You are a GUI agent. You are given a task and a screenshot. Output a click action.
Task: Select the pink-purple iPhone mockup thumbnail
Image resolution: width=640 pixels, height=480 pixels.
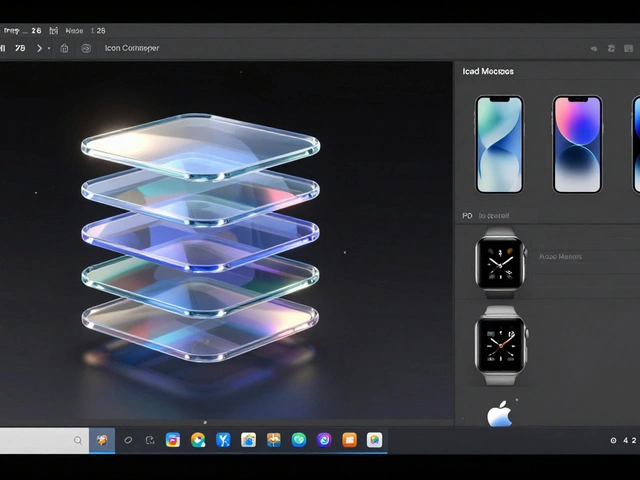pos(577,144)
